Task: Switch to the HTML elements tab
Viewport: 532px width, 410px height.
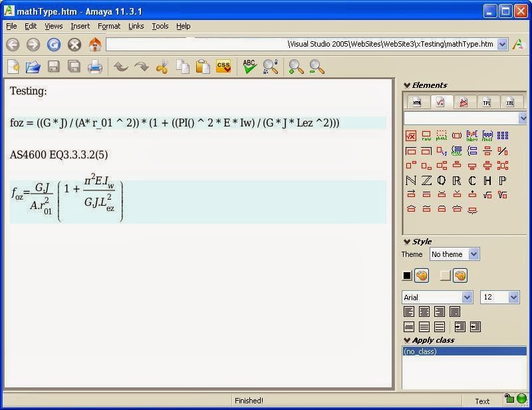Action: pyautogui.click(x=417, y=102)
